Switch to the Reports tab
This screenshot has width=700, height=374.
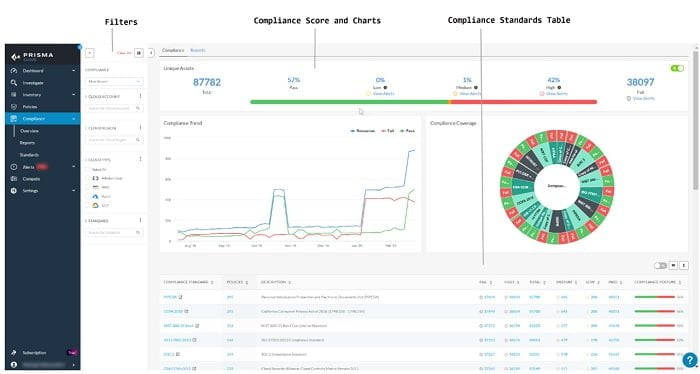pyautogui.click(x=198, y=50)
